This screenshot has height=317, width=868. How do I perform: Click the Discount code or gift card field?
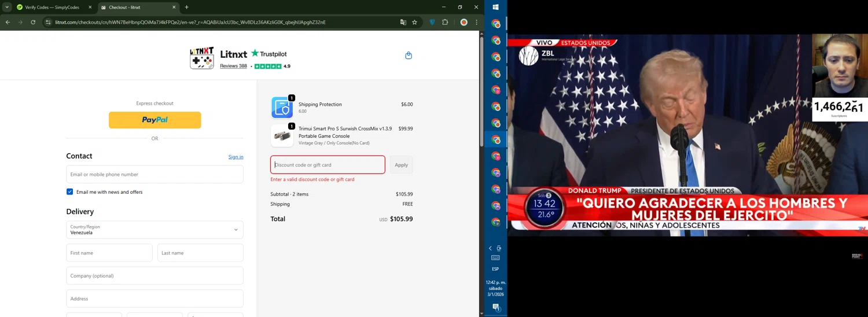point(328,165)
